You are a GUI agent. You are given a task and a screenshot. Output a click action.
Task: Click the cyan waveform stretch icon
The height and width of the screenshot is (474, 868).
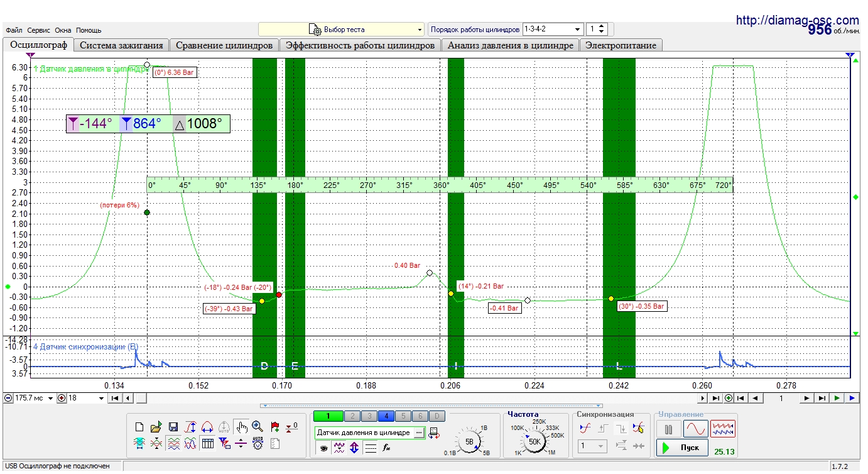click(140, 443)
